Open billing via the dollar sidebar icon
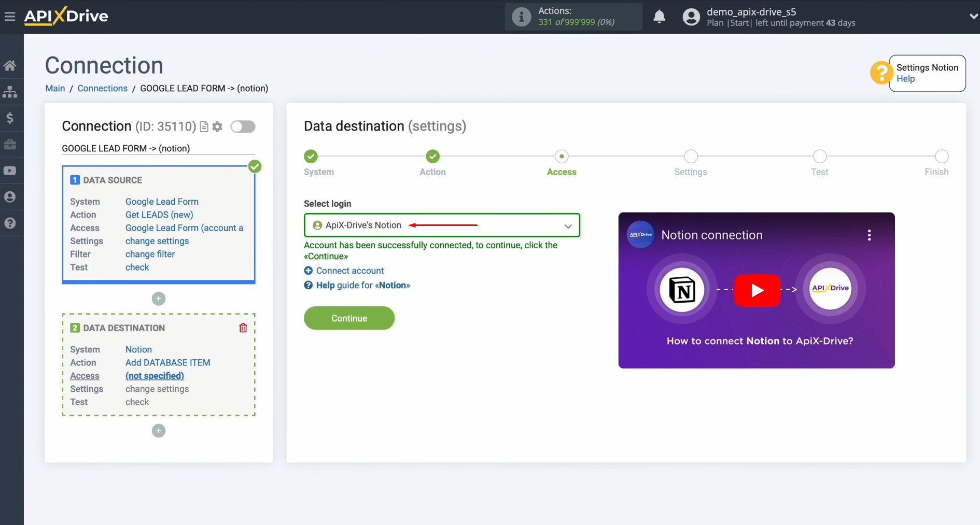Viewport: 980px width, 525px height. click(x=10, y=118)
